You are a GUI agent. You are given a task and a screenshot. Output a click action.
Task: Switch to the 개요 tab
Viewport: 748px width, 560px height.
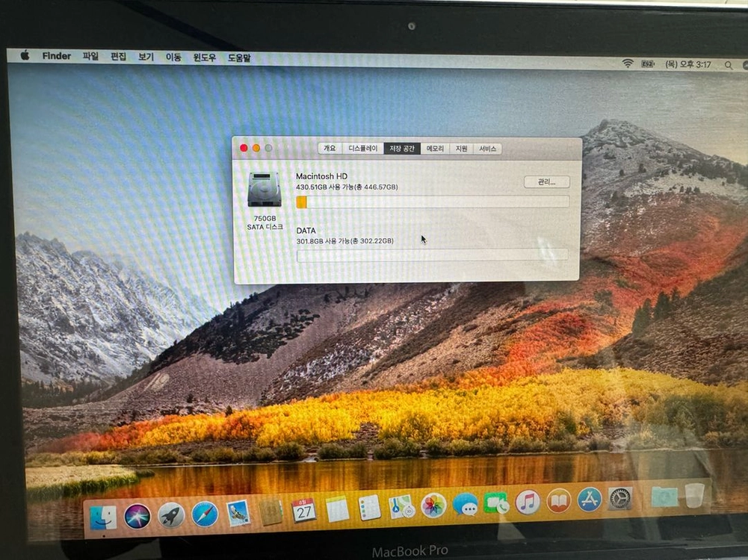click(330, 149)
